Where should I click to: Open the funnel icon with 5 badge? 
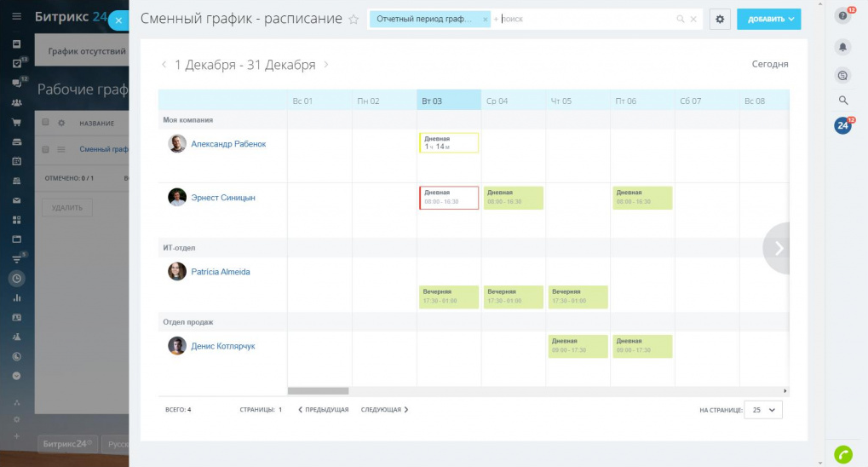[16, 259]
